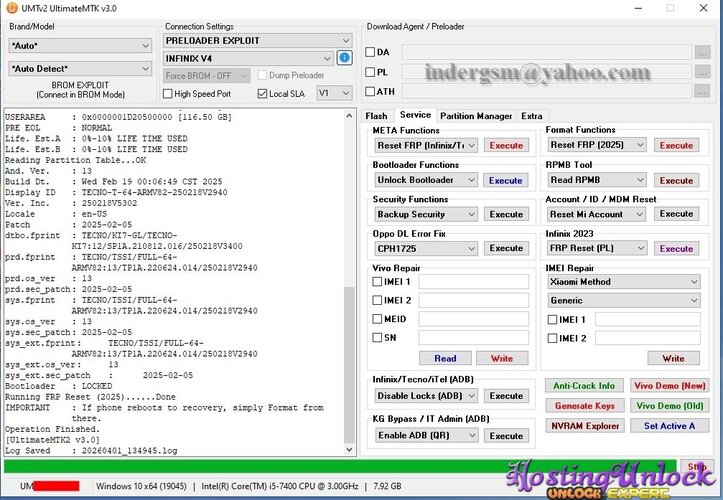
Task: Click the Generate Keys button
Action: [585, 405]
